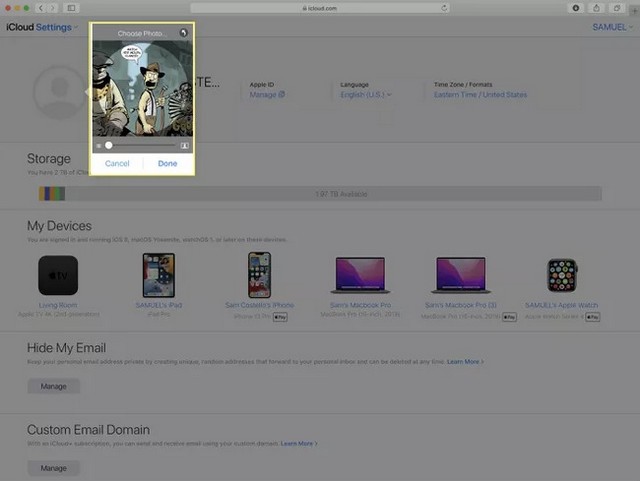Show Safari tab overview icon

[x=617, y=8]
